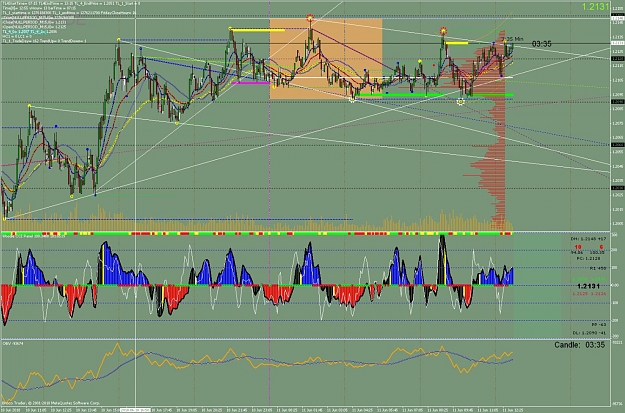Click the 'PC: 1.2128' label
625x413 pixels.
588,258
